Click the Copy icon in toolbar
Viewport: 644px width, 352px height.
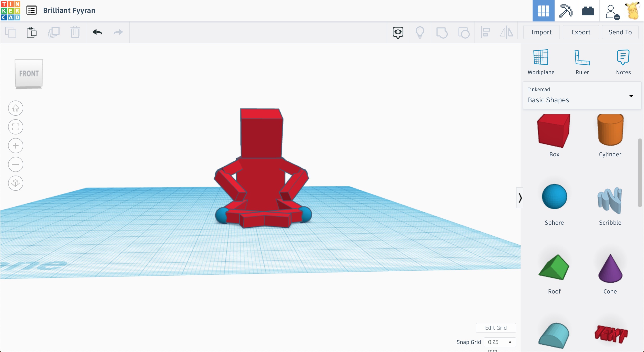pos(11,32)
